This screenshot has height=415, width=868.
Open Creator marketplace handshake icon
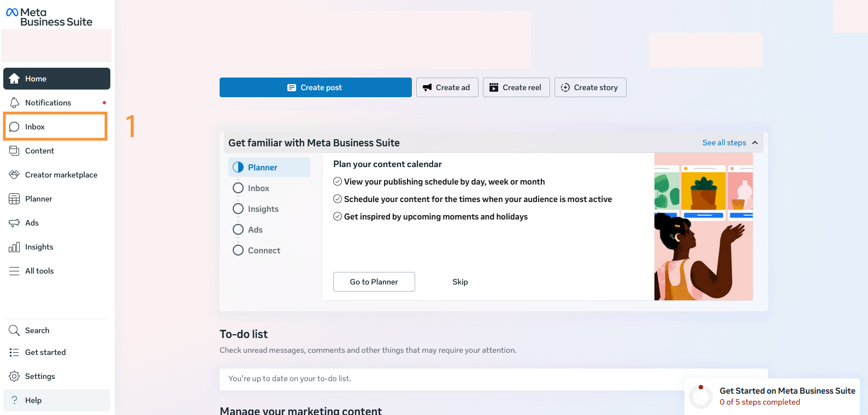(x=14, y=175)
